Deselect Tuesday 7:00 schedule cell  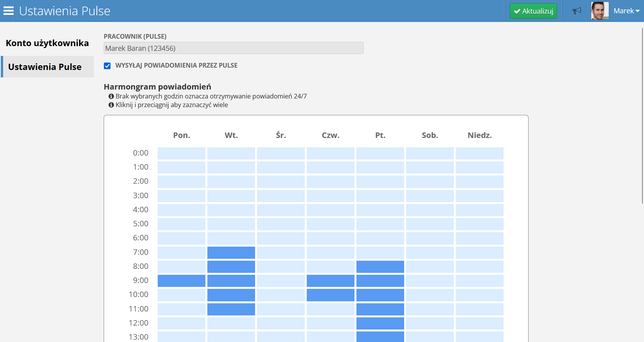tap(231, 252)
